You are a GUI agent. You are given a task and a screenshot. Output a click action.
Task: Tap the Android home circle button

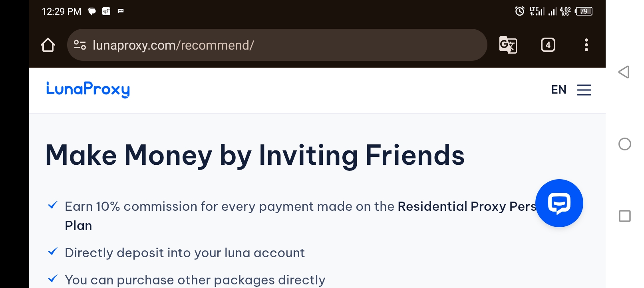coord(624,144)
